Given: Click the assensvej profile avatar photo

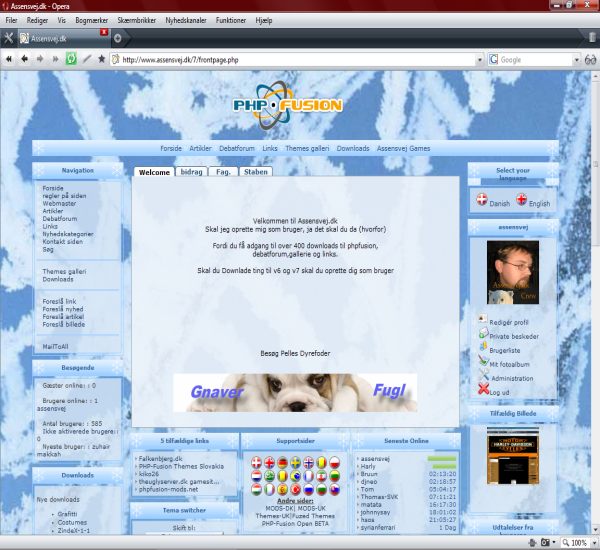Looking at the screenshot, I should coord(513,273).
